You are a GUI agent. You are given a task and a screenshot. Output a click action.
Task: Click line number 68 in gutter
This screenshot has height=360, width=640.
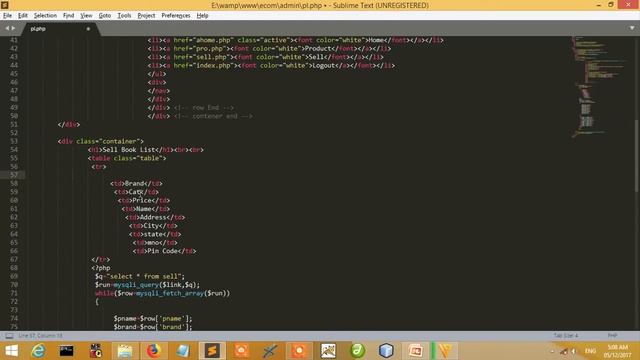pos(14,268)
